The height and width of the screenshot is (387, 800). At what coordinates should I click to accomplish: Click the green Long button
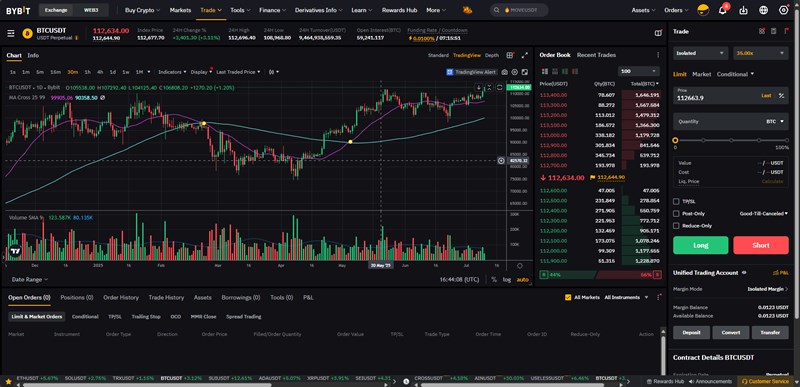701,245
